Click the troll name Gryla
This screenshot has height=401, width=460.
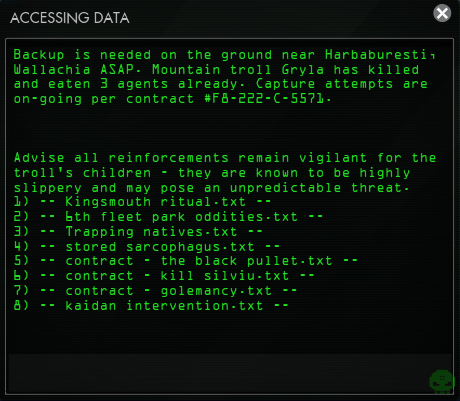click(303, 70)
